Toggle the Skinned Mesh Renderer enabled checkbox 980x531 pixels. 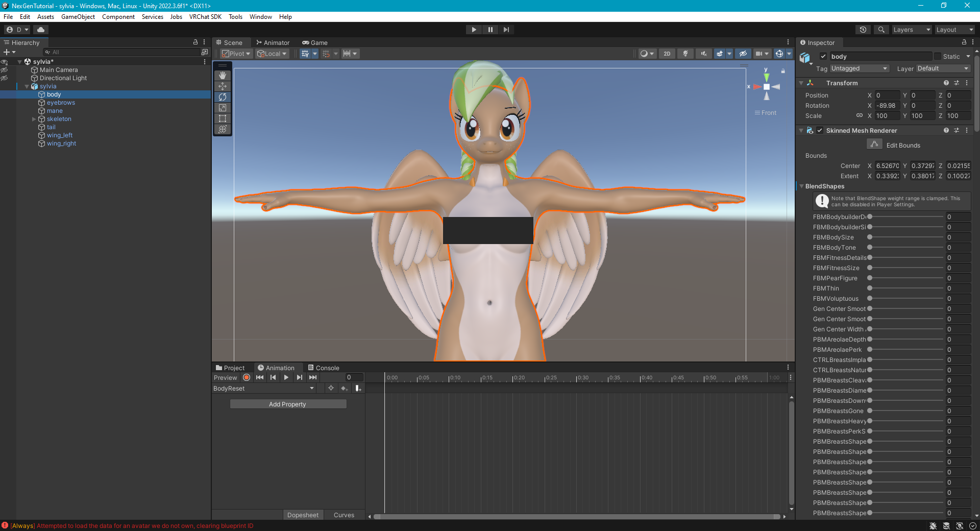[x=820, y=130]
